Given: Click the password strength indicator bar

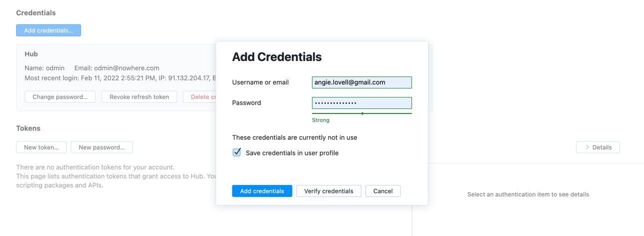Looking at the screenshot, I should 361,113.
